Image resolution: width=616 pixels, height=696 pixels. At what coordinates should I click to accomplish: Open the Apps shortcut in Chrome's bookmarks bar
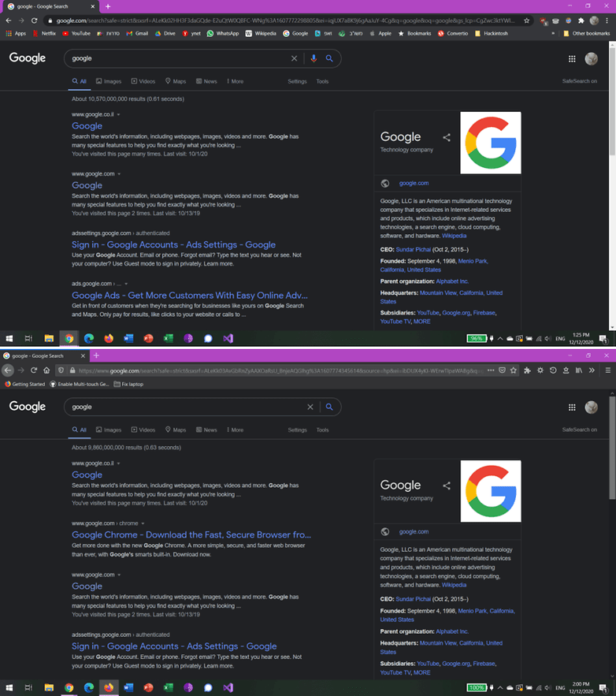coord(16,33)
